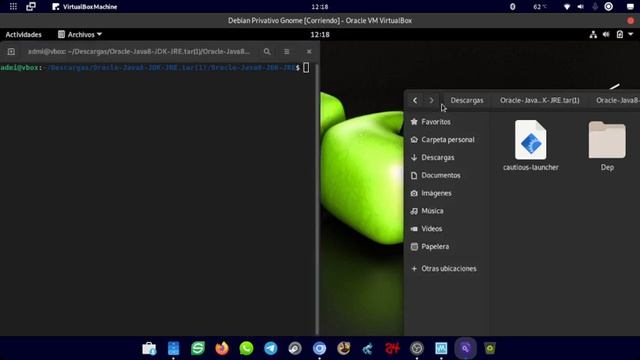Screen dimensions: 640x360
Task: Open the host Wi-Fi indicator
Action: 567,7
